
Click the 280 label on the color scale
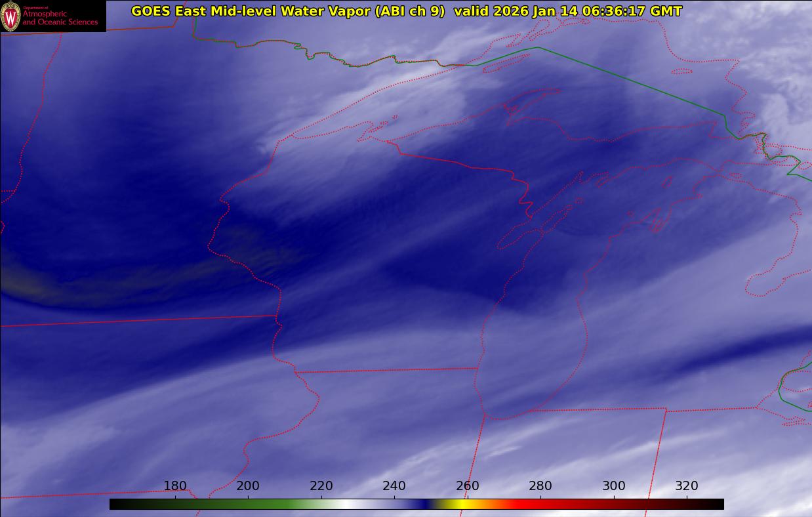click(540, 486)
